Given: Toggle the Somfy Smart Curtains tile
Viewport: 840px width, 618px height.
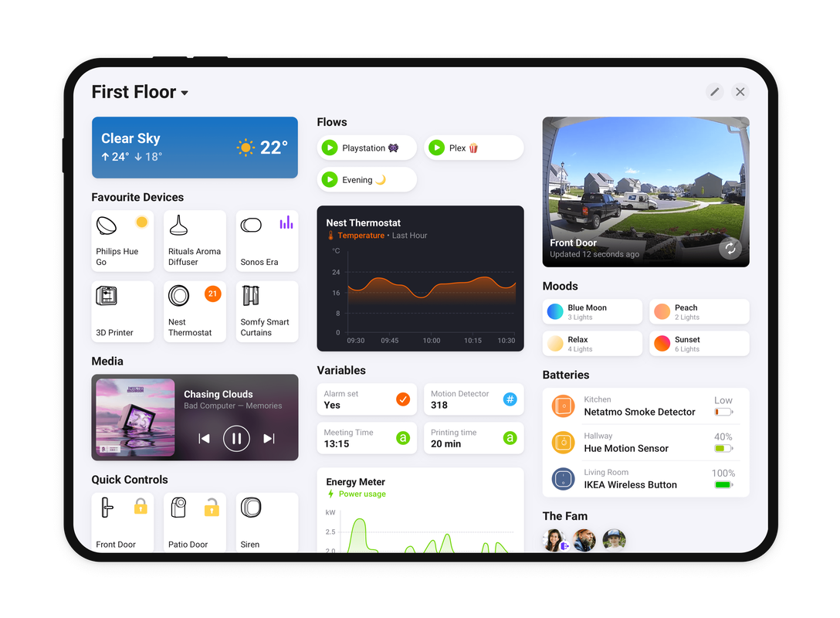Looking at the screenshot, I should pyautogui.click(x=267, y=311).
